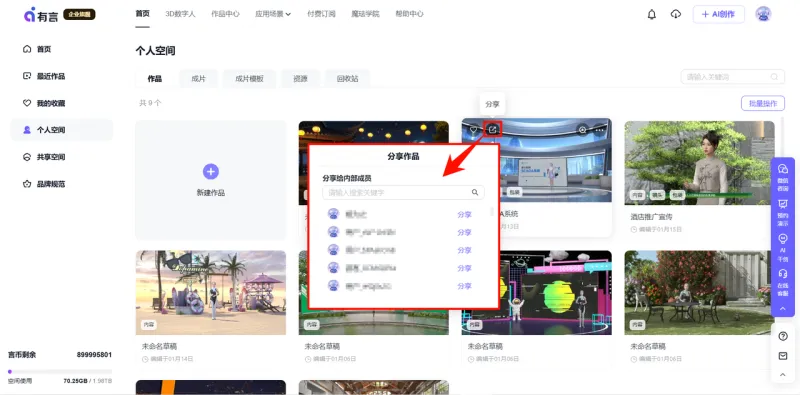Switch to the 资源 tab
The image size is (800, 395).
301,79
